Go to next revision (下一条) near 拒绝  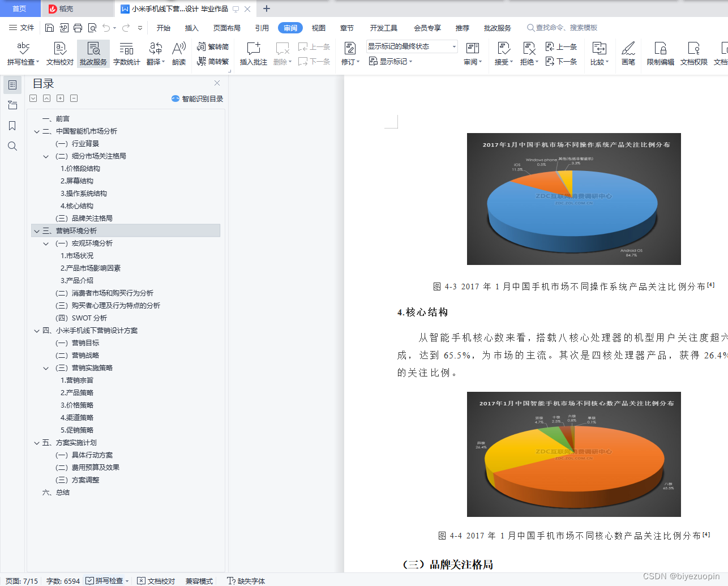click(x=561, y=61)
